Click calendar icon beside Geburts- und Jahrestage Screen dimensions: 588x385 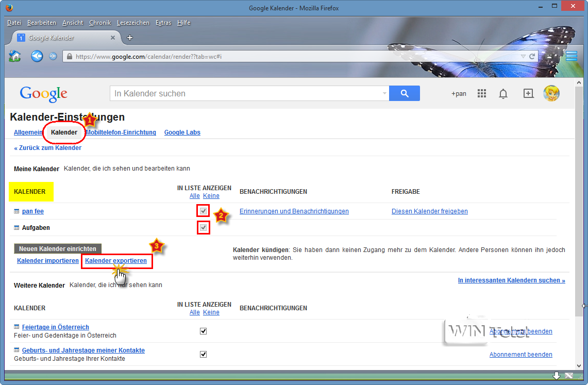(x=16, y=350)
